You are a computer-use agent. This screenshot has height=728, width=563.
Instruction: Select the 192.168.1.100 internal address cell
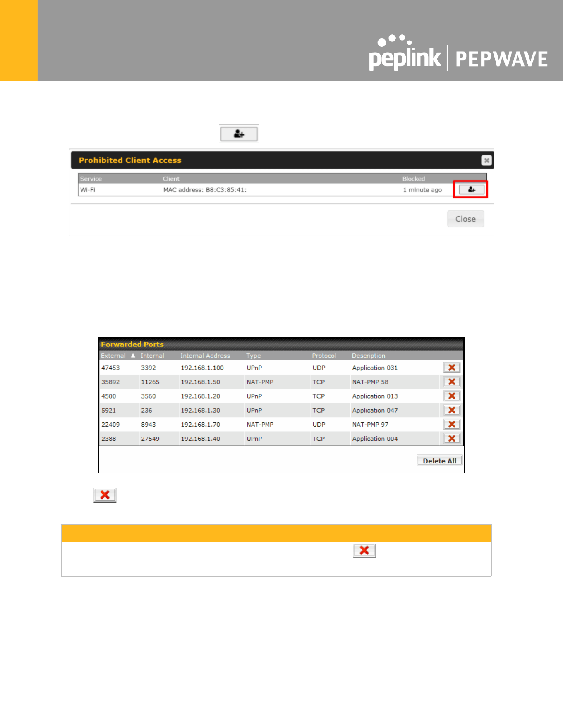click(202, 368)
